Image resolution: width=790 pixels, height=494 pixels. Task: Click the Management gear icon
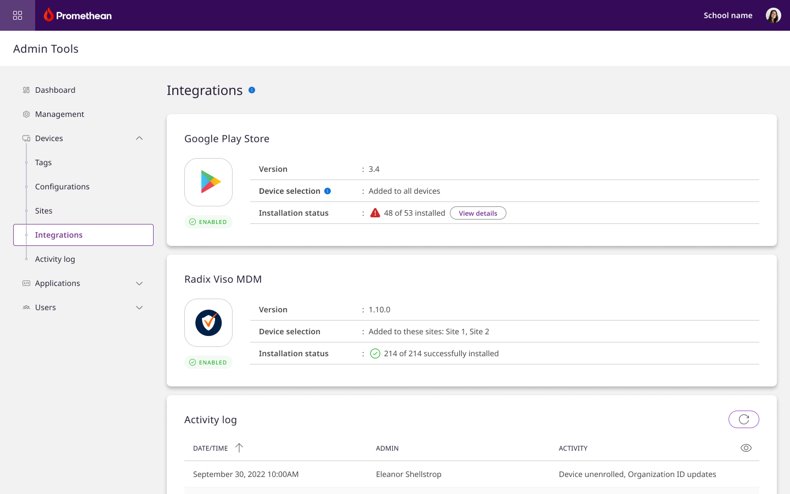click(x=26, y=114)
